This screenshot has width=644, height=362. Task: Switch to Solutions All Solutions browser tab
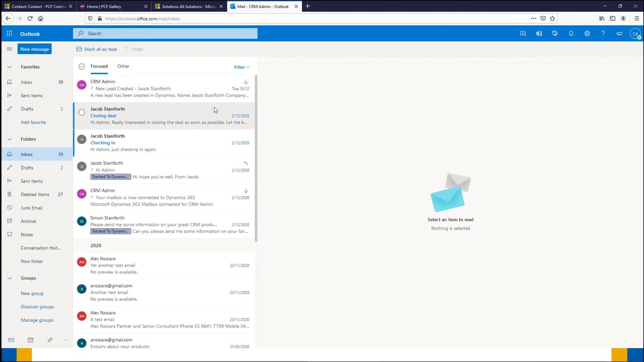click(x=189, y=7)
